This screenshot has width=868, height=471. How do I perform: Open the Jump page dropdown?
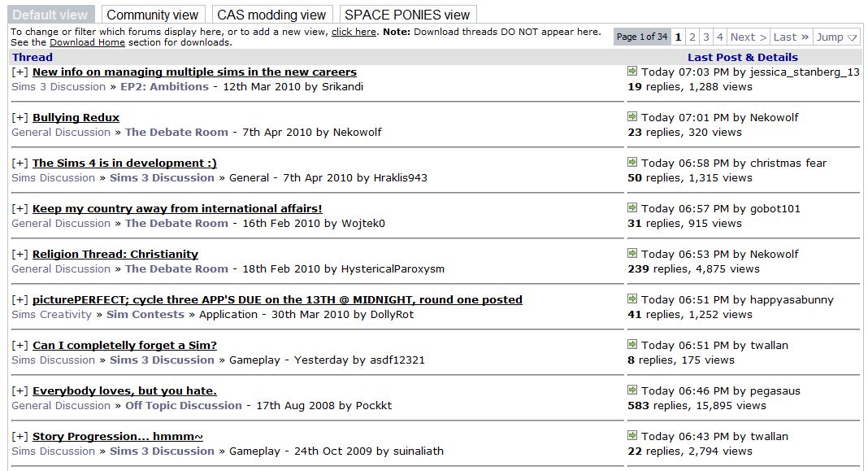coord(837,37)
